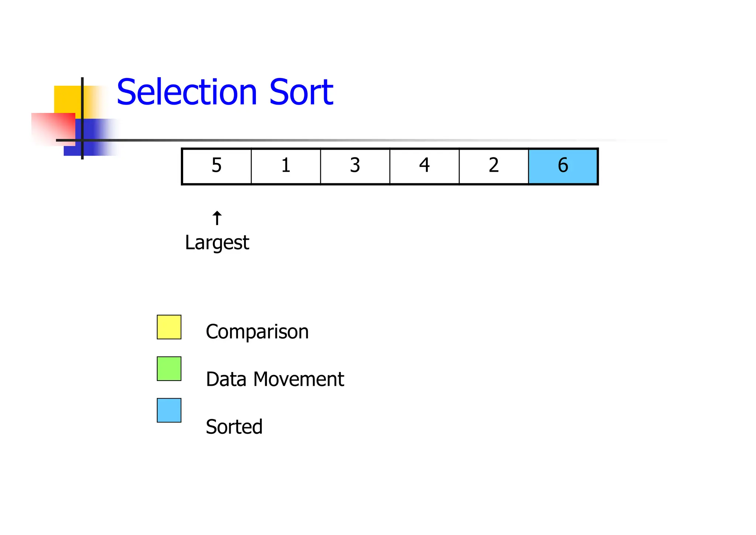
Task: Click the blue Sorted legend square
Action: pos(169,410)
